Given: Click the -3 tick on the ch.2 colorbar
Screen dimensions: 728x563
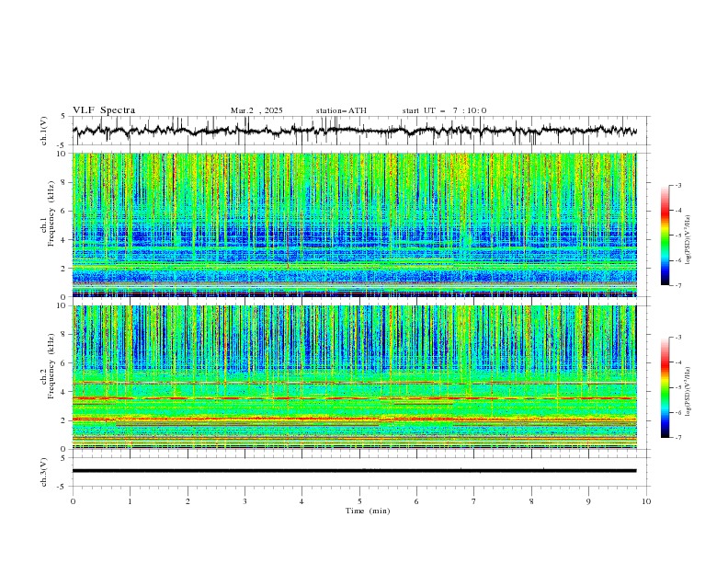Looking at the screenshot, I should (x=677, y=338).
